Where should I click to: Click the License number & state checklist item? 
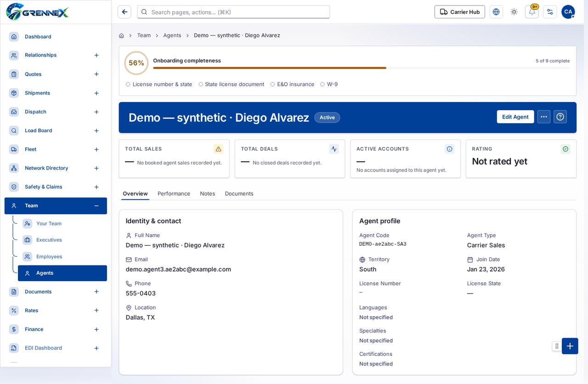(159, 85)
